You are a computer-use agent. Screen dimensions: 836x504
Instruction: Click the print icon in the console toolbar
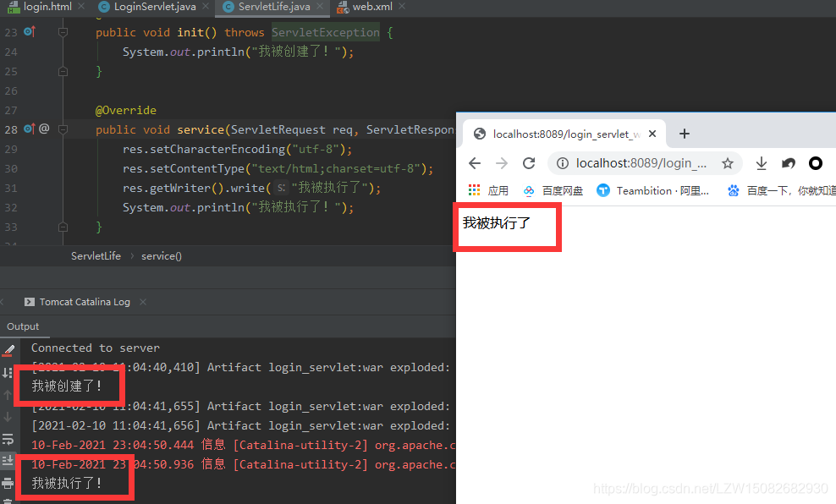pyautogui.click(x=8, y=483)
